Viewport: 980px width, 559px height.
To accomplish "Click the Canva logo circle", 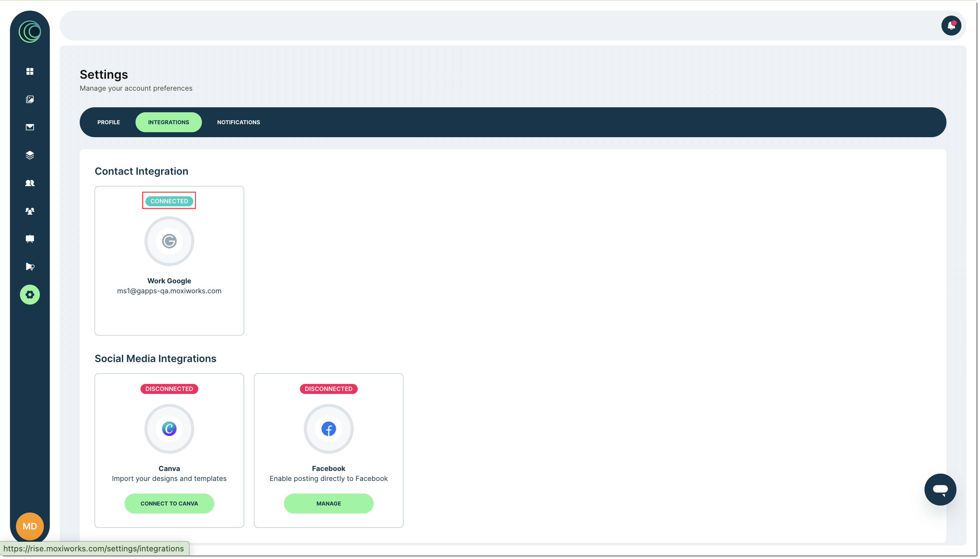I will coord(169,429).
